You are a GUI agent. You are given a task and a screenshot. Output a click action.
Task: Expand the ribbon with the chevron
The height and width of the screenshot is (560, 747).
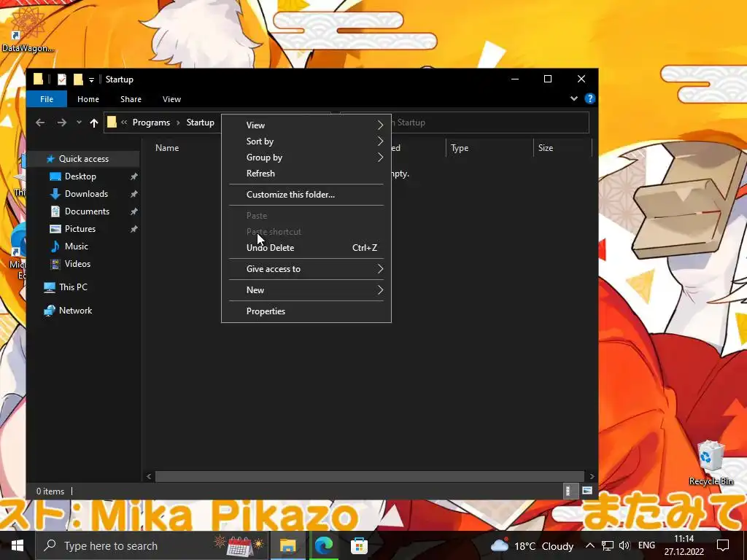click(573, 98)
